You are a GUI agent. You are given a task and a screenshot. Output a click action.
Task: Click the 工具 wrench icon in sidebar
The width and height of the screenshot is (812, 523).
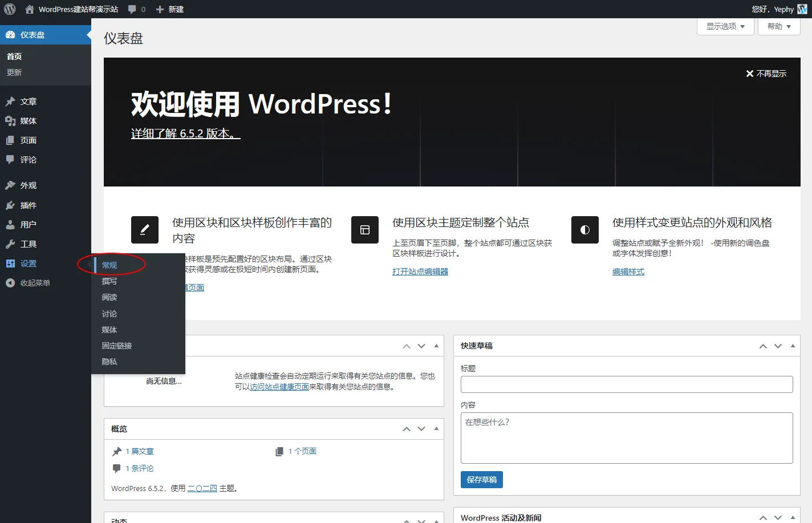[10, 244]
